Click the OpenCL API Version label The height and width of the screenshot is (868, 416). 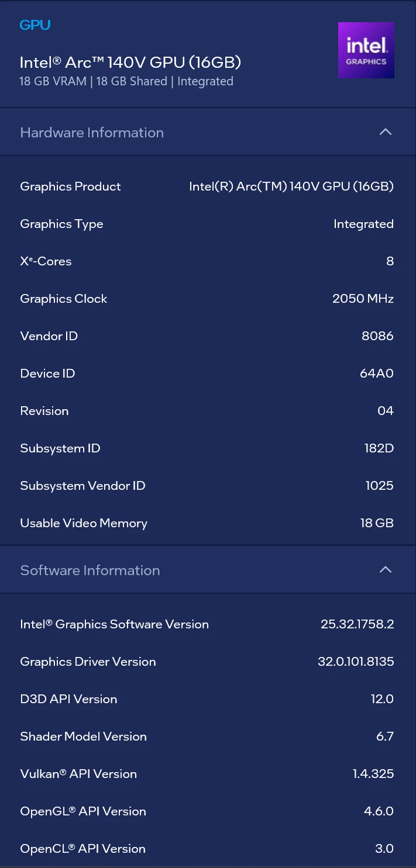coord(82,849)
